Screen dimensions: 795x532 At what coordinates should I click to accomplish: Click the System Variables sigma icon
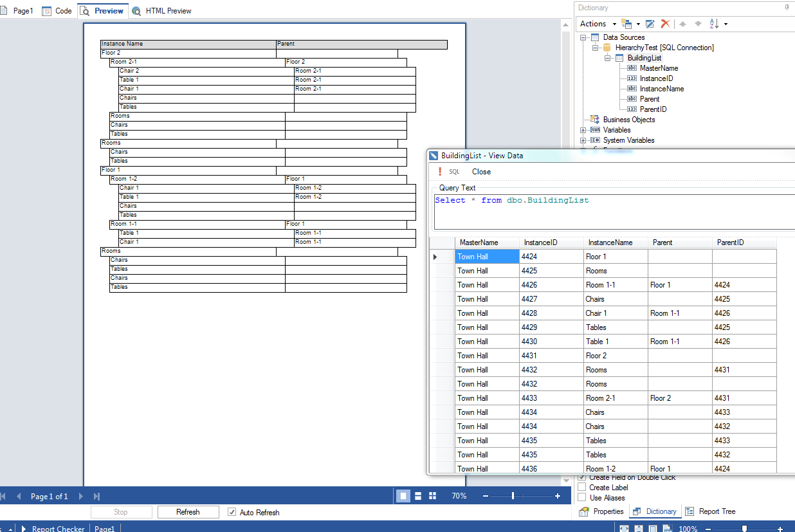click(595, 140)
